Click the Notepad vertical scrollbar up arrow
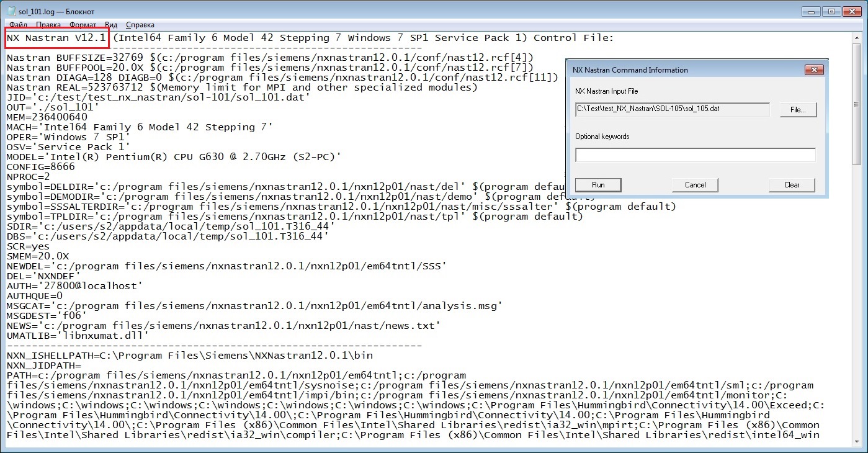The image size is (868, 453). coord(857,37)
